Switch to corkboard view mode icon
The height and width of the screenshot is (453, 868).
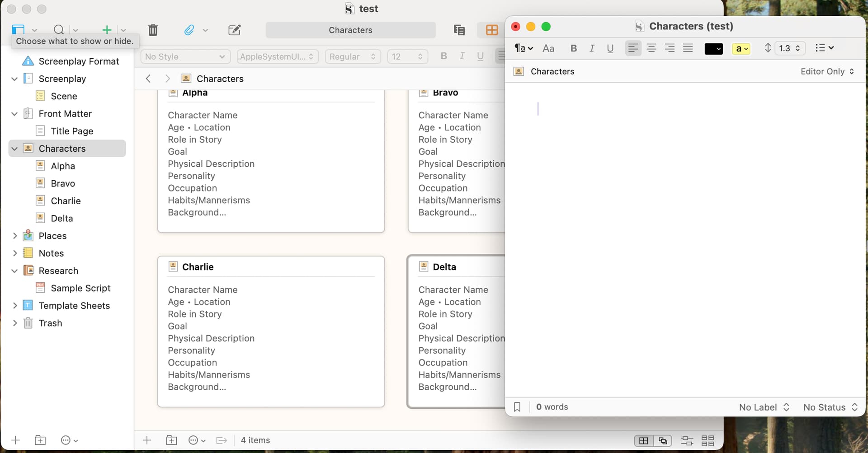(x=491, y=30)
